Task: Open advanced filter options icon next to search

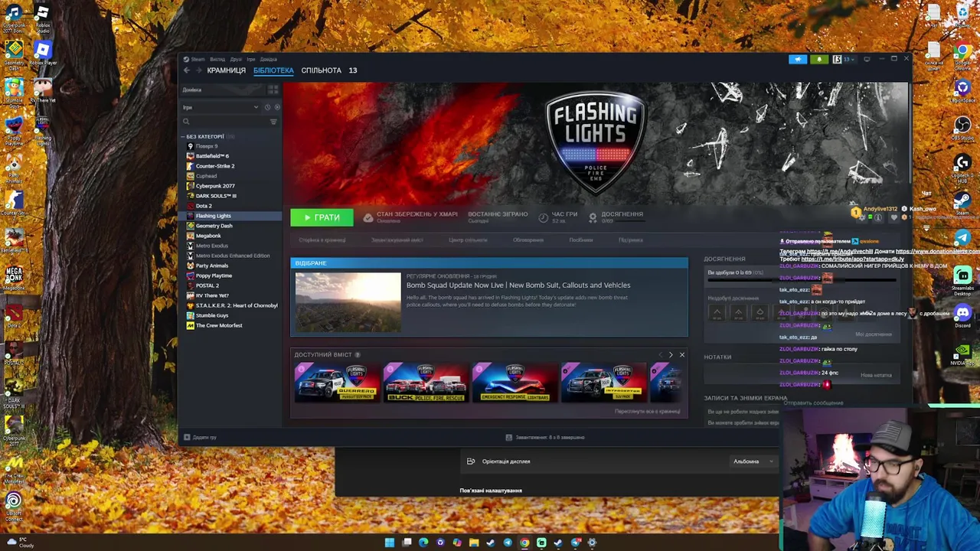Action: pos(273,122)
